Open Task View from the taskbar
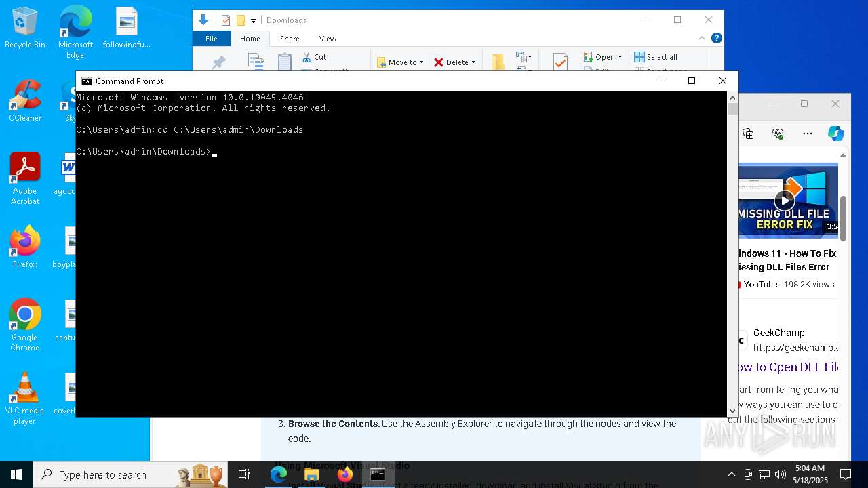Screen dimensions: 868x488 [x=244, y=474]
